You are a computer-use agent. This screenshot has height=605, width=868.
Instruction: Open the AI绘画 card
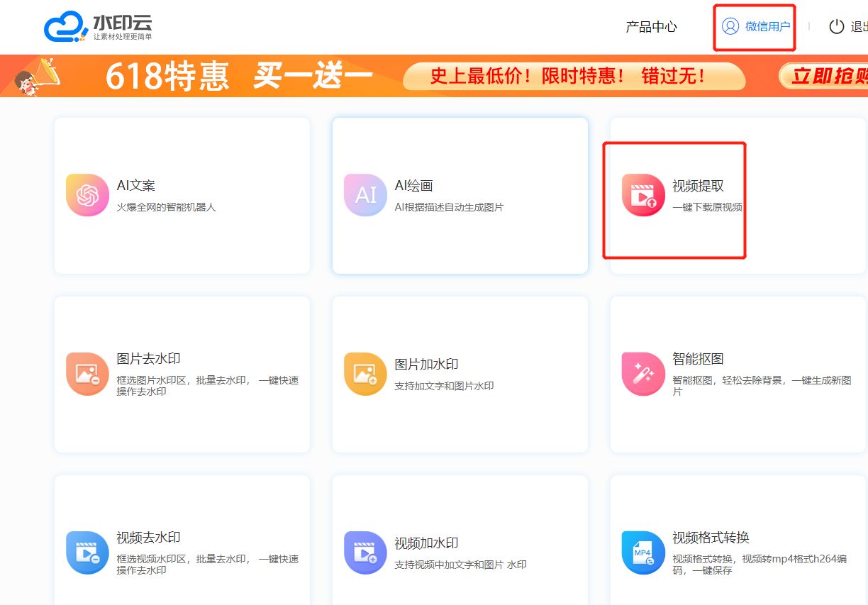click(x=460, y=195)
